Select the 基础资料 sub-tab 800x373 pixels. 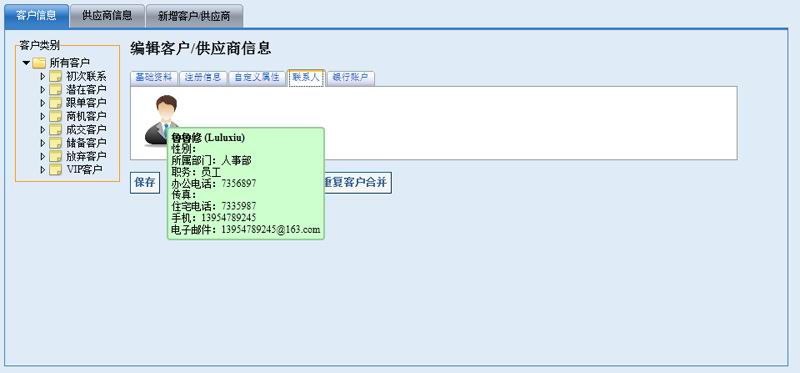154,78
